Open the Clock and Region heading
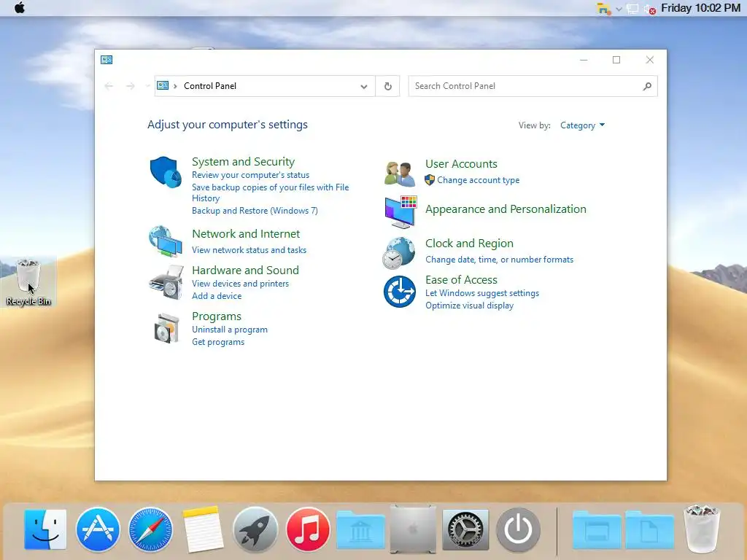Image resolution: width=747 pixels, height=560 pixels. pyautogui.click(x=469, y=244)
